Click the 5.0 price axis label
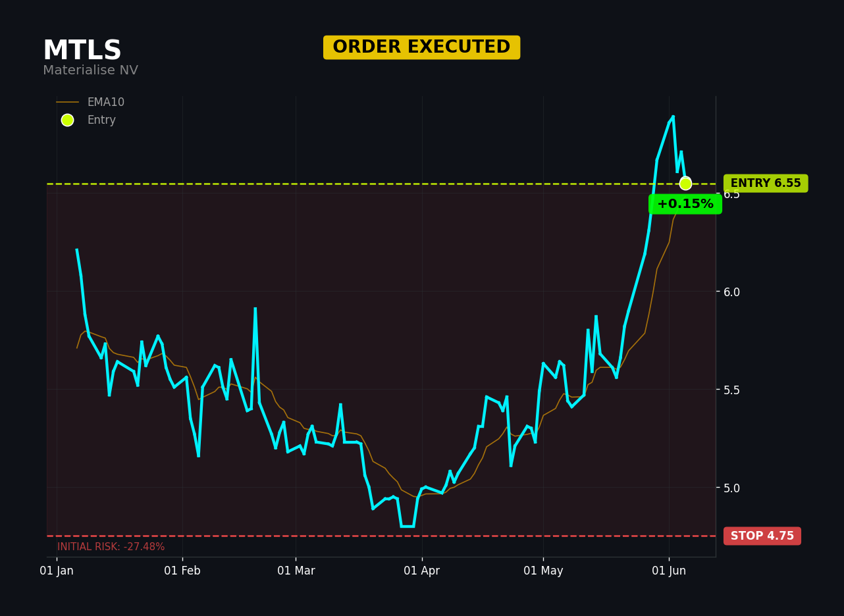The width and height of the screenshot is (844, 616). [x=731, y=488]
